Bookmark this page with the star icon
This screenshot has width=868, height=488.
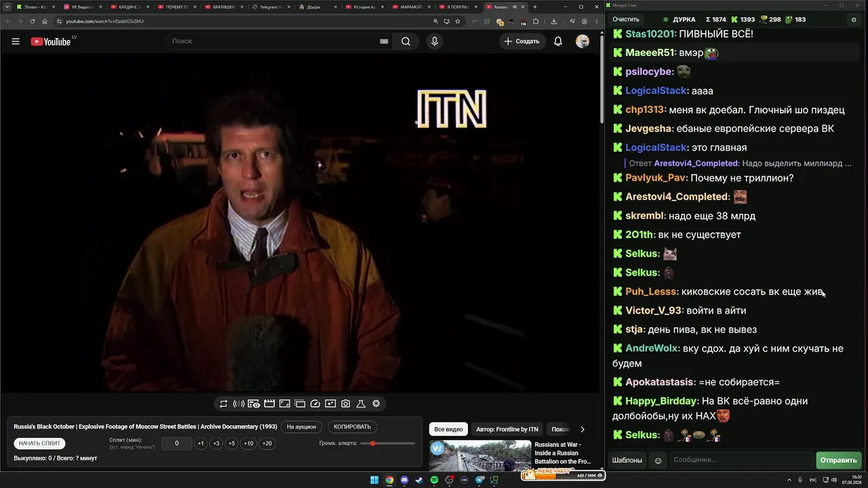pyautogui.click(x=458, y=21)
